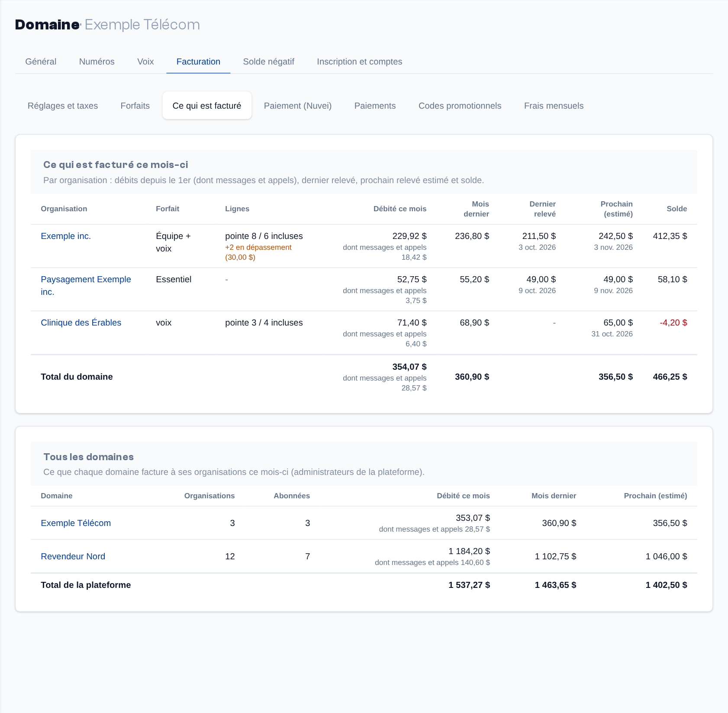Click the Lignes column header
Viewport: 728px width, 713px height.
click(x=237, y=209)
